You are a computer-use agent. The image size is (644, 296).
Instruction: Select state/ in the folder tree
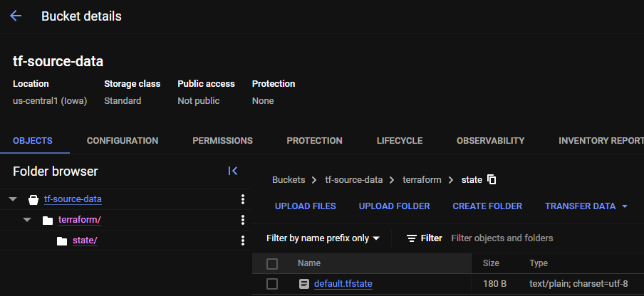click(85, 240)
